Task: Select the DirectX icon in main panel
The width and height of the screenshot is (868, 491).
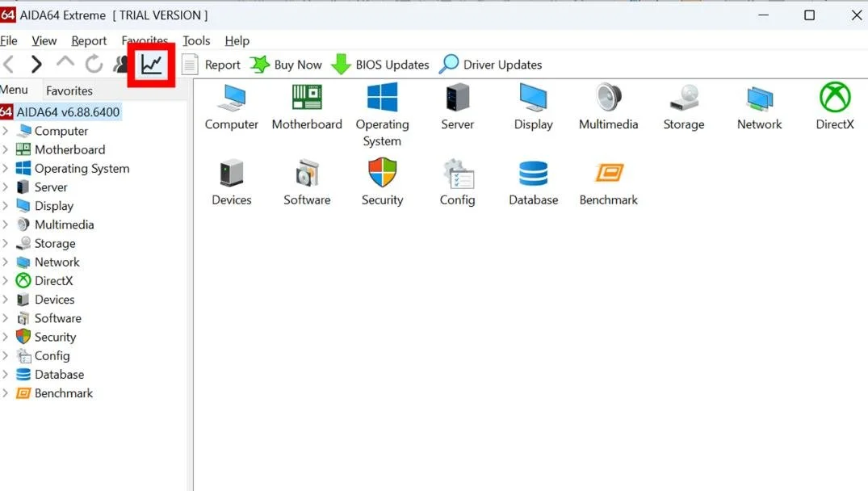Action: (834, 98)
